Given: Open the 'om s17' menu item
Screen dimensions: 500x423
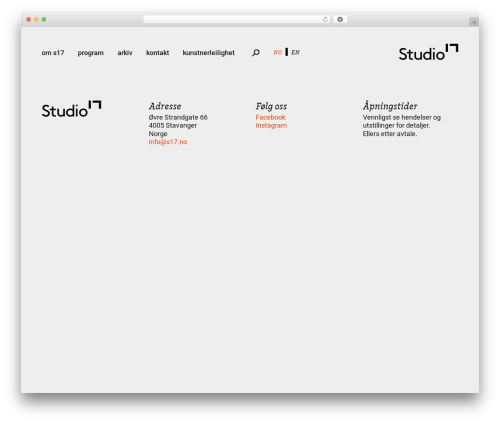Looking at the screenshot, I should [x=53, y=53].
